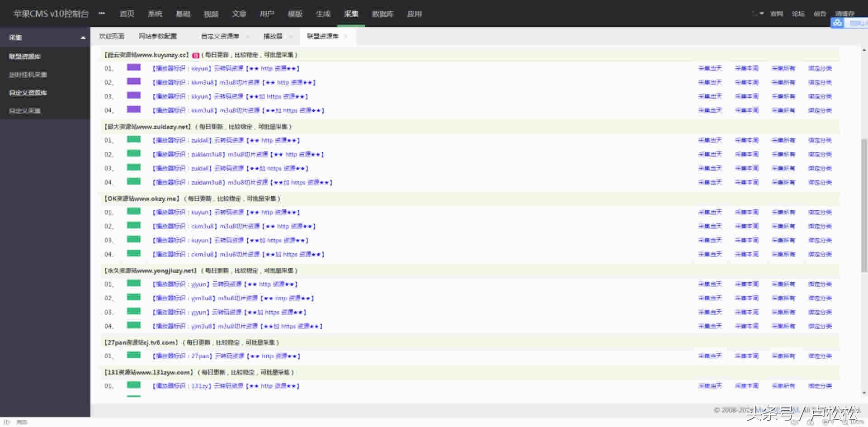This screenshot has width=868, height=427.
Task: Click the ellipsis icon beside 苹果CMS title
Action: [x=102, y=14]
